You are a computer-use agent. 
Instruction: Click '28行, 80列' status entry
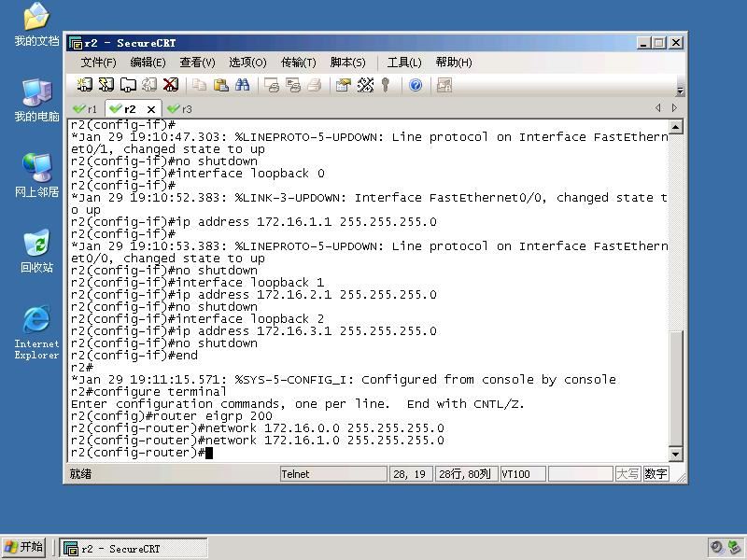click(x=466, y=474)
